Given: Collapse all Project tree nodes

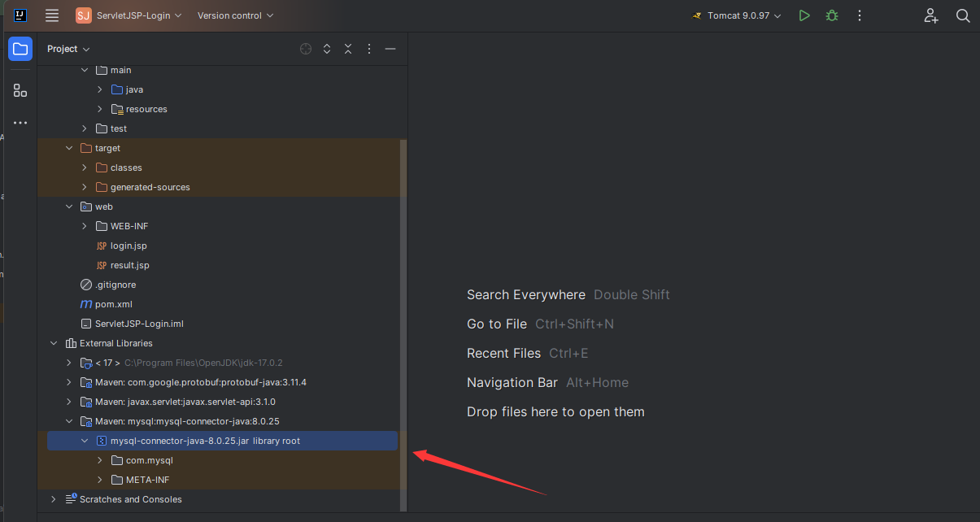Looking at the screenshot, I should point(348,49).
